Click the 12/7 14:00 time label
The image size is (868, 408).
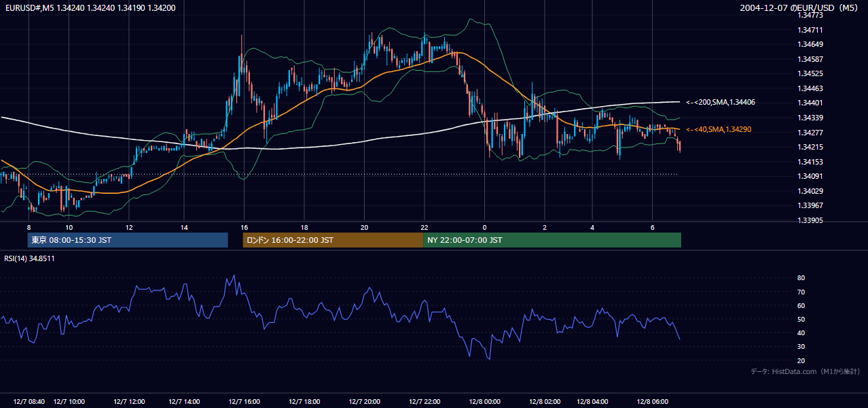(184, 402)
